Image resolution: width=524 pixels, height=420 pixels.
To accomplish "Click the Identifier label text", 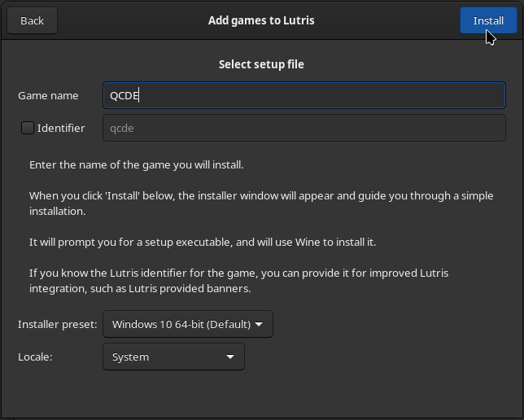I will point(60,128).
